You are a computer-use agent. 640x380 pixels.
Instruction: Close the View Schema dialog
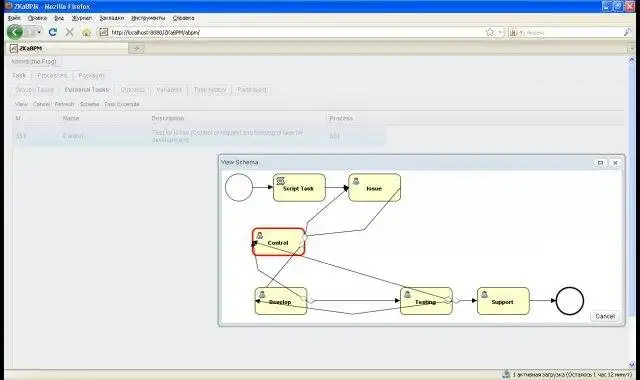(615, 162)
